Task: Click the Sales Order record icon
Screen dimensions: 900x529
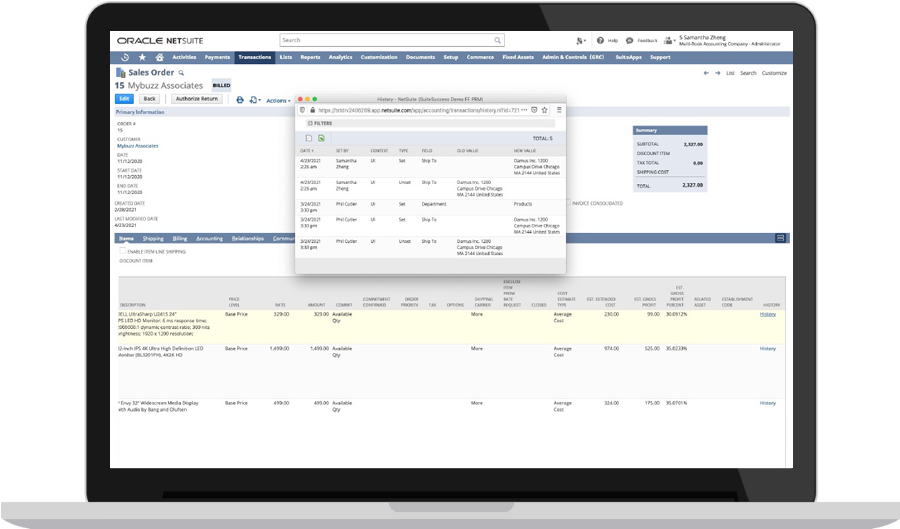Action: pyautogui.click(x=121, y=72)
